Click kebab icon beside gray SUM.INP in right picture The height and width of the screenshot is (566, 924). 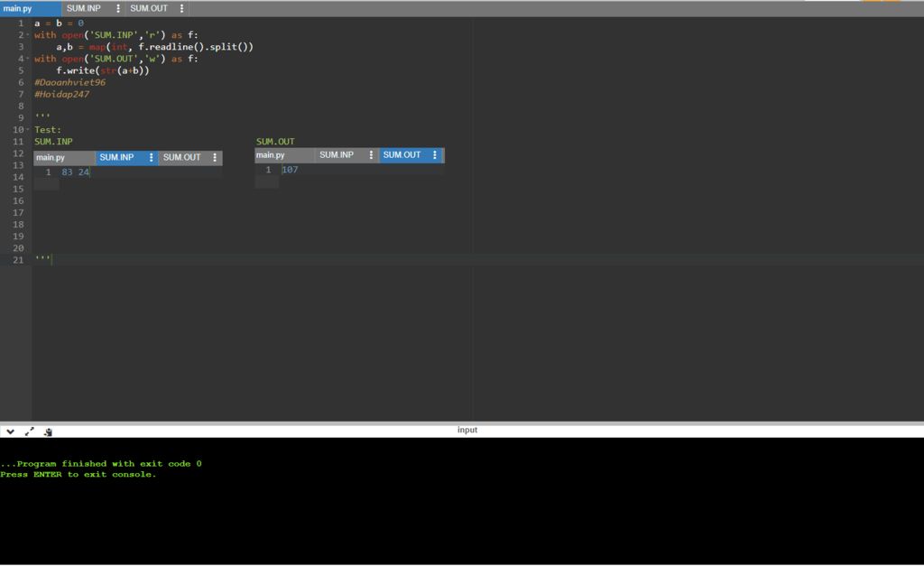371,155
